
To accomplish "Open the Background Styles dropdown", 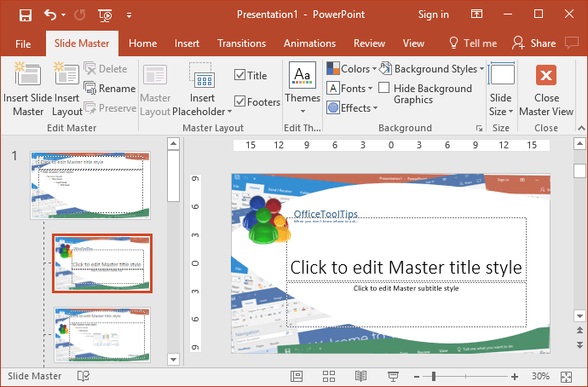I will (x=431, y=69).
